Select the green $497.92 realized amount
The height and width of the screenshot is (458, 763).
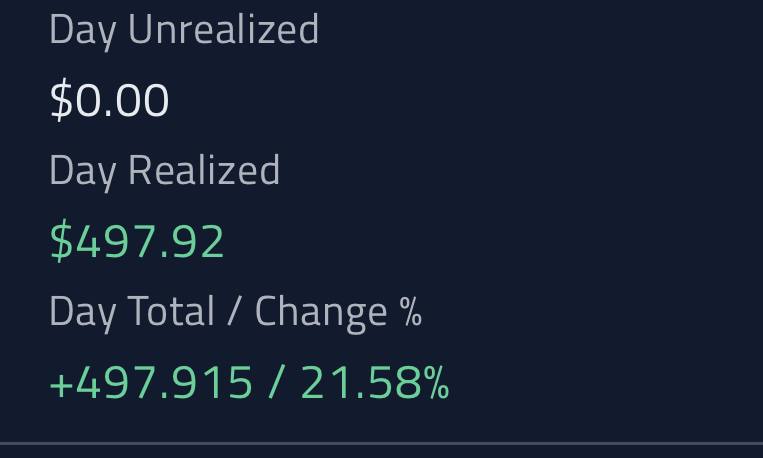(137, 242)
